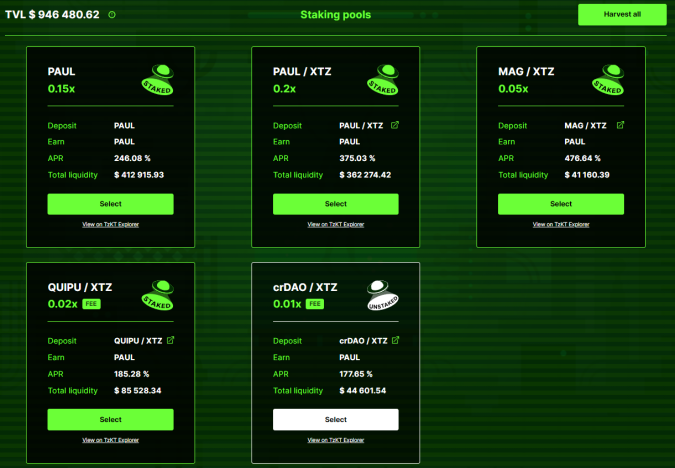
Task: Select the PAUL staking pool
Action: click(x=111, y=204)
